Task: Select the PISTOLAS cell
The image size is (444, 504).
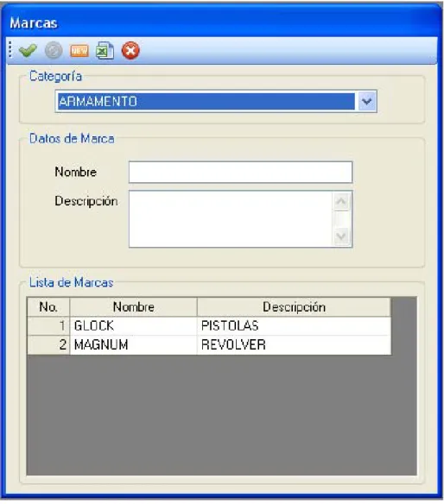Action: (294, 326)
